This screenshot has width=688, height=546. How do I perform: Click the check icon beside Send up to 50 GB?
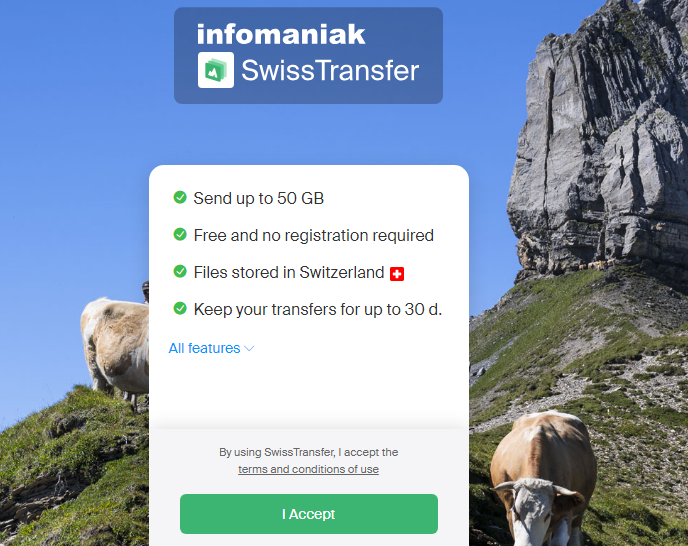tap(180, 198)
